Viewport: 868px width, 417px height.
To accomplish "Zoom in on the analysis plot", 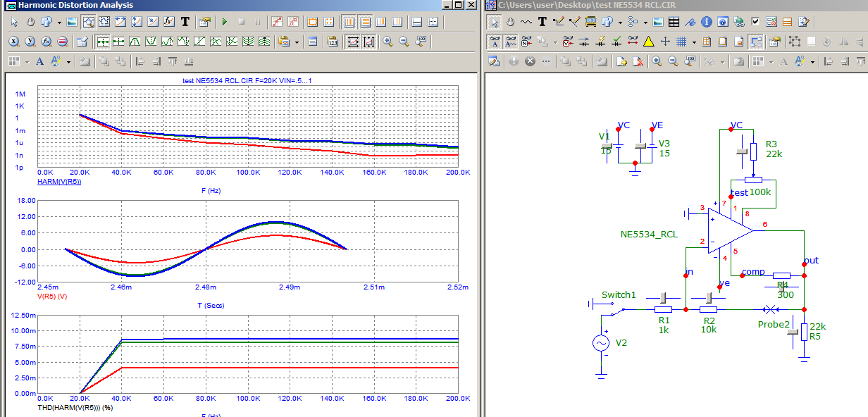I will pos(387,42).
